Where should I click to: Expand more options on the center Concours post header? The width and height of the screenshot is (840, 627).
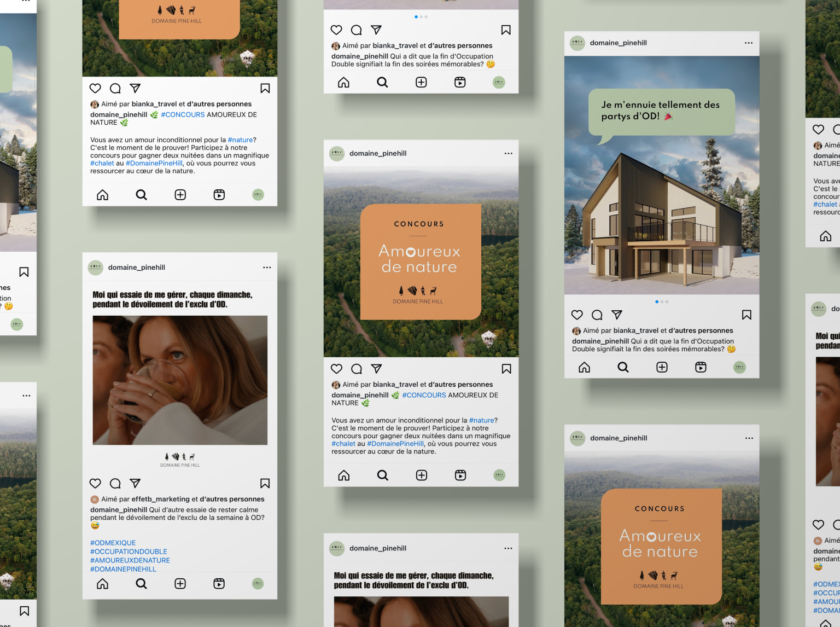508,154
